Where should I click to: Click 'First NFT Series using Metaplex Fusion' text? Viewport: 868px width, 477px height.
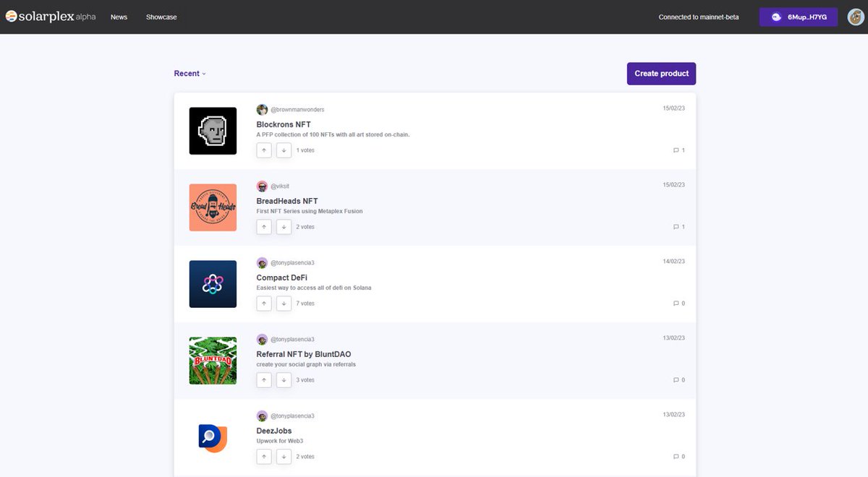[310, 211]
